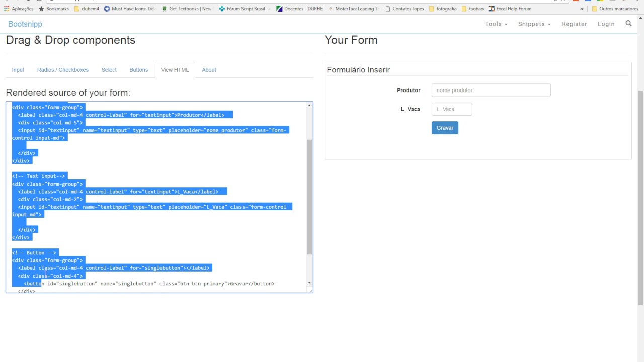
Task: Click the L_Vaca field label
Action: click(411, 109)
